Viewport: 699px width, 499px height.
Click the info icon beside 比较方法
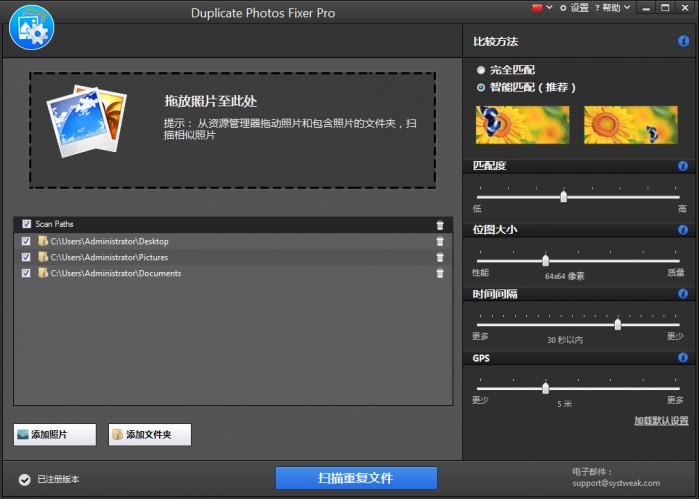[683, 41]
